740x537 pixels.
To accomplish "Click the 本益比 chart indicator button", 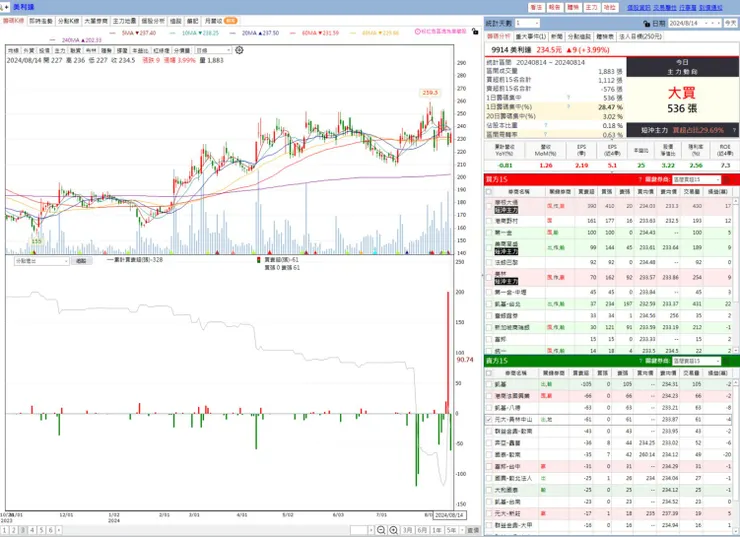I will point(140,50).
